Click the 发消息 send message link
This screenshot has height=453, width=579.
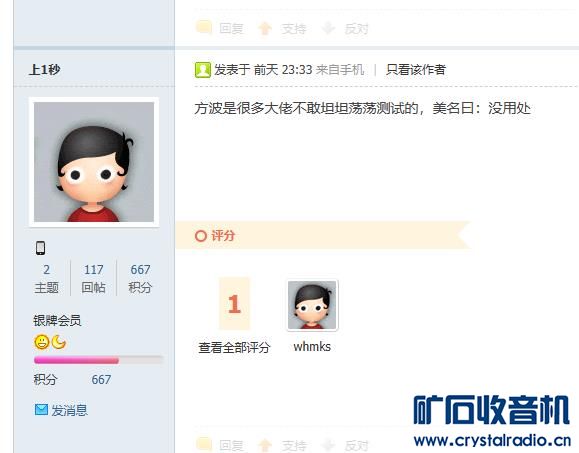click(x=69, y=410)
